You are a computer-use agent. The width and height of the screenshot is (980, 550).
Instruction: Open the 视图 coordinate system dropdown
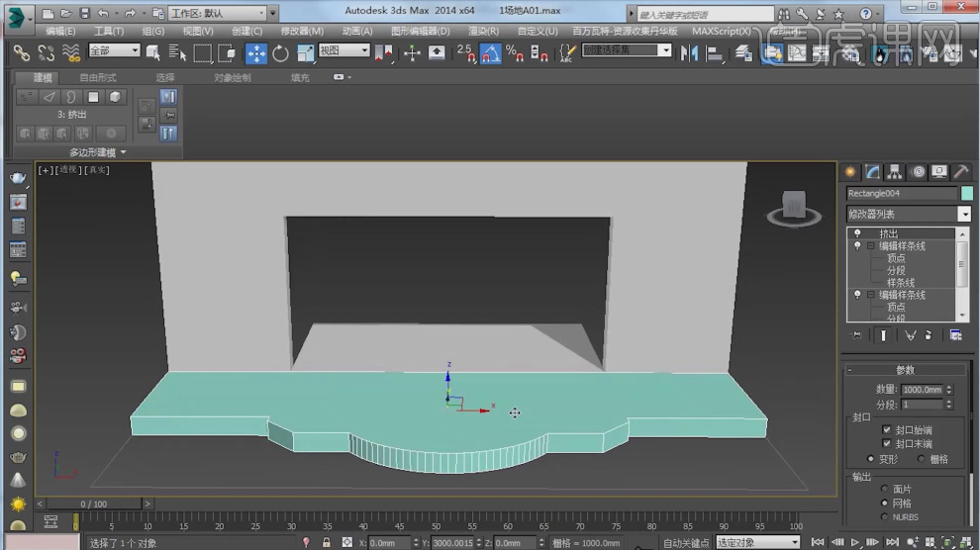[x=343, y=49]
